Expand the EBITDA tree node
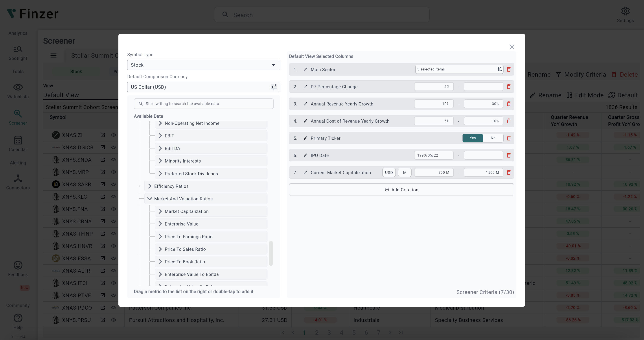The image size is (644, 340). tap(160, 148)
